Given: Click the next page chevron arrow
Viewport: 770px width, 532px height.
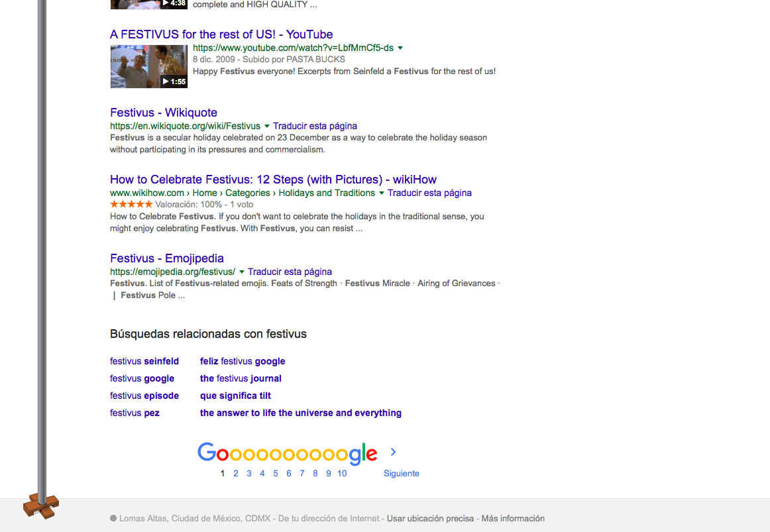Looking at the screenshot, I should coord(393,452).
